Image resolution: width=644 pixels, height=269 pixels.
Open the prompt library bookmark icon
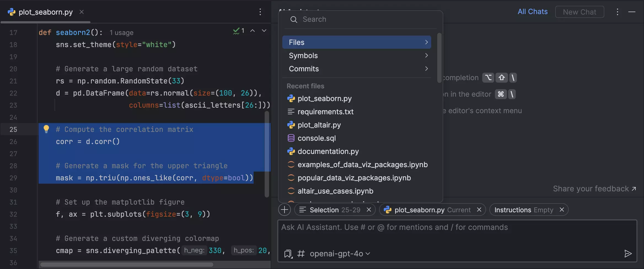click(x=288, y=254)
